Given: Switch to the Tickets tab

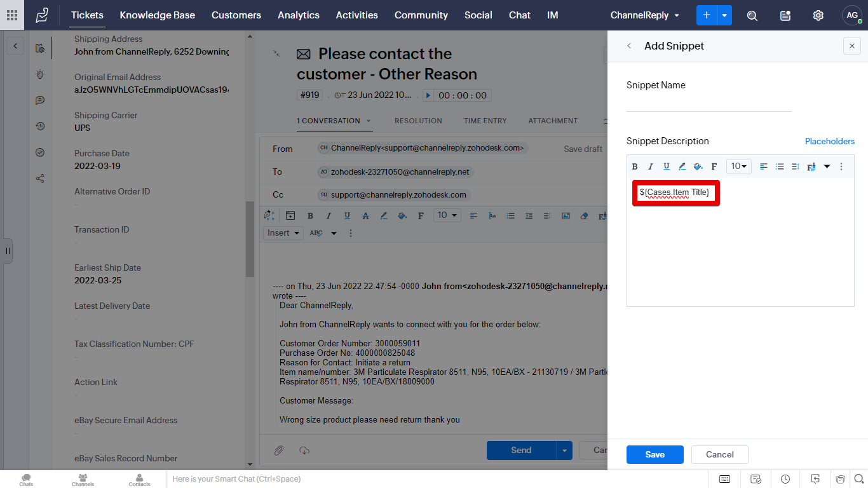Looking at the screenshot, I should click(x=87, y=15).
